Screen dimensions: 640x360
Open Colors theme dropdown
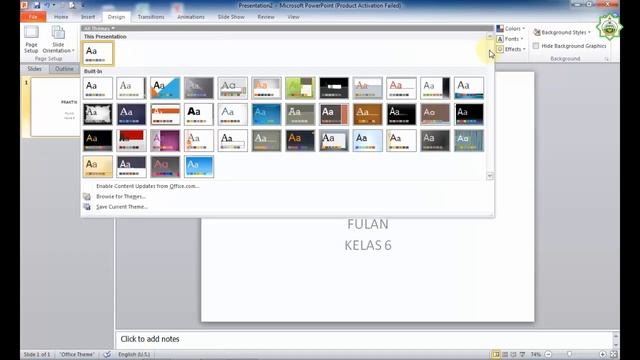(x=511, y=29)
